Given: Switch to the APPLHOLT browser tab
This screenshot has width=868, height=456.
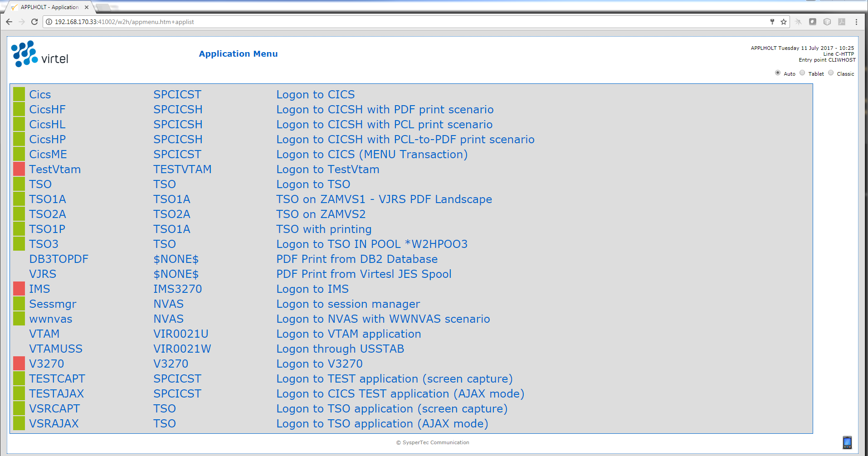Looking at the screenshot, I should coord(50,7).
